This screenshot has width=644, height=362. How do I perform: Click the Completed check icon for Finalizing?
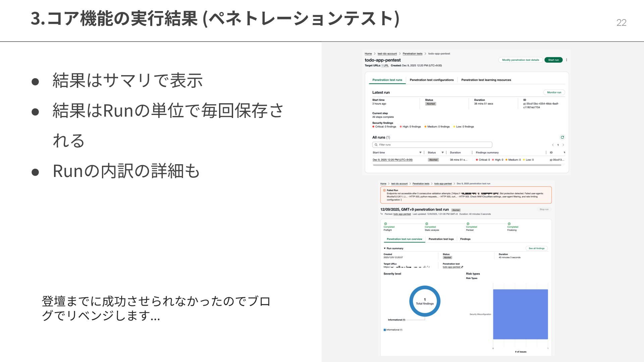(509, 224)
